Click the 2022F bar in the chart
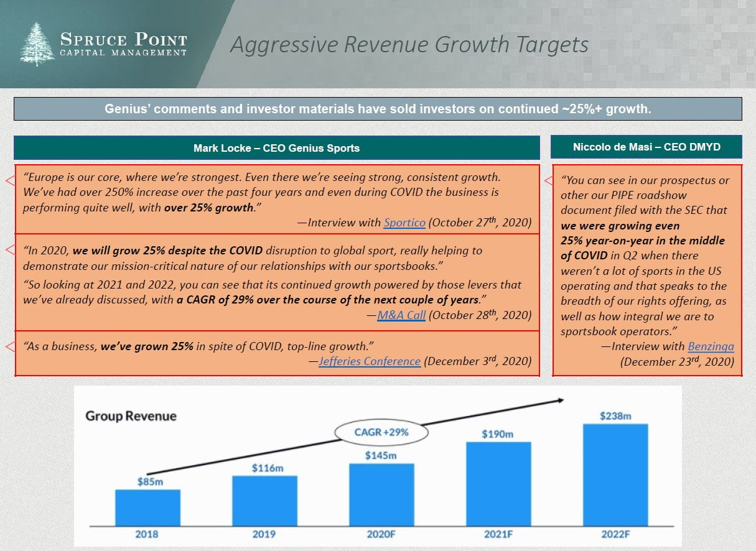 tap(615, 475)
